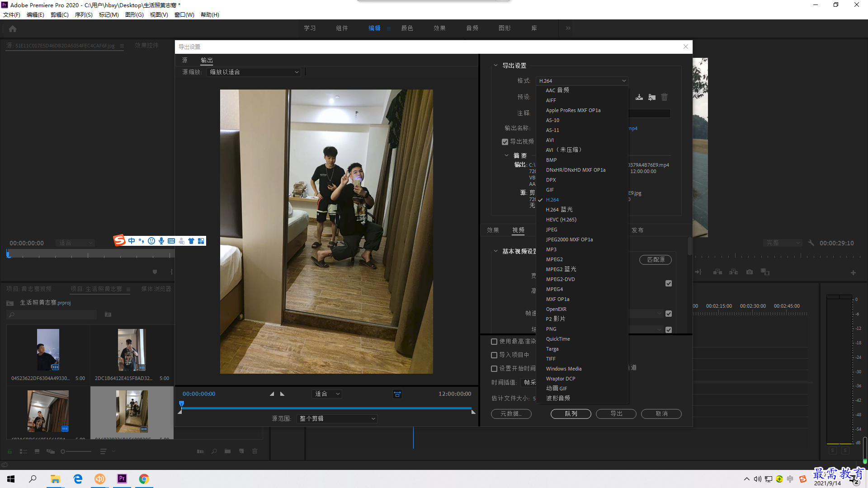Viewport: 868px width, 488px height.
Task: Click the 匹配源 match source button
Action: [x=656, y=260]
